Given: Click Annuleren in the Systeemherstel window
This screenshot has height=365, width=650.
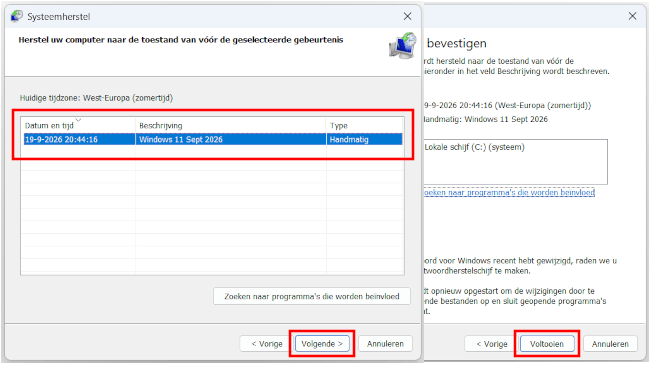Looking at the screenshot, I should coord(385,344).
